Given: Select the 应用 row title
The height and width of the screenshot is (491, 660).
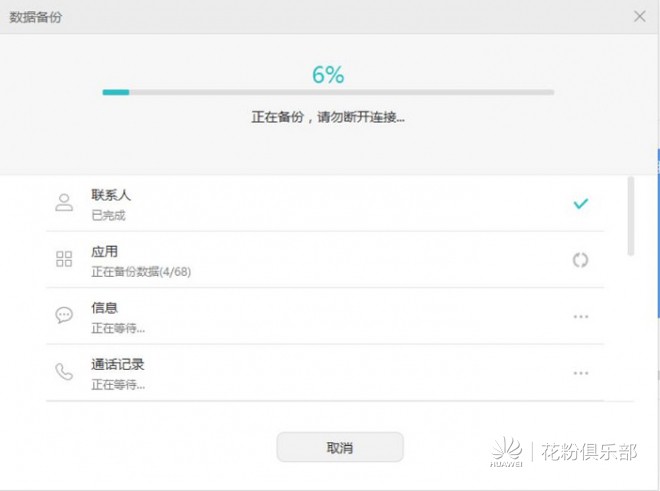Looking at the screenshot, I should point(104,251).
